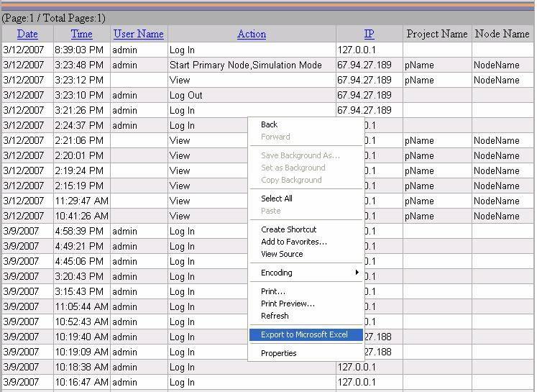
Task: Expand the Encoding submenu
Action: 306,273
